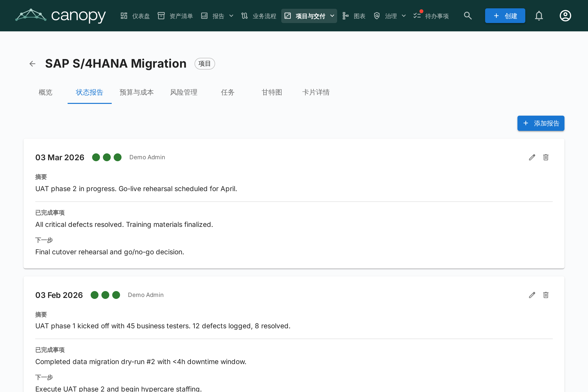588x392 pixels.
Task: Click the last green status dot for 03 Mar 2026
Action: pos(118,157)
